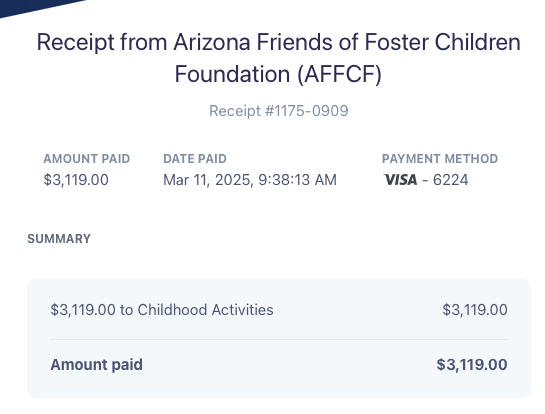
Task: Click the 9:38:13 AM time text
Action: [298, 180]
